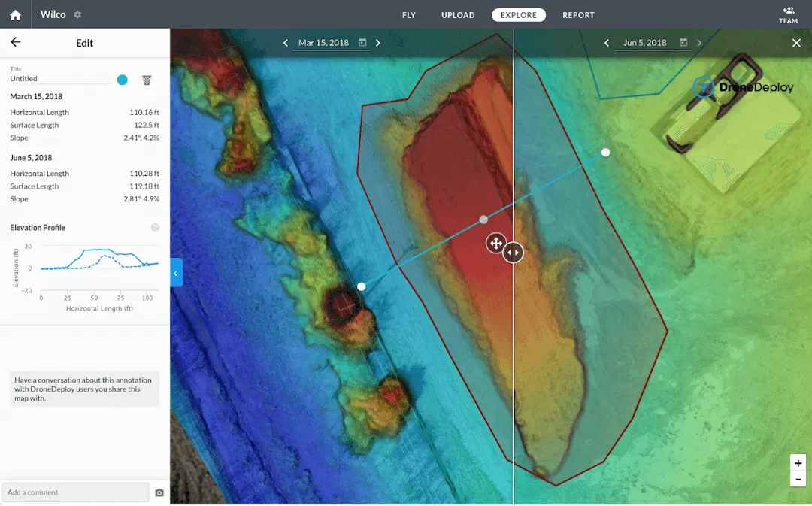Delete the annotation using the trash icon
The image size is (812, 506).
[x=147, y=80]
